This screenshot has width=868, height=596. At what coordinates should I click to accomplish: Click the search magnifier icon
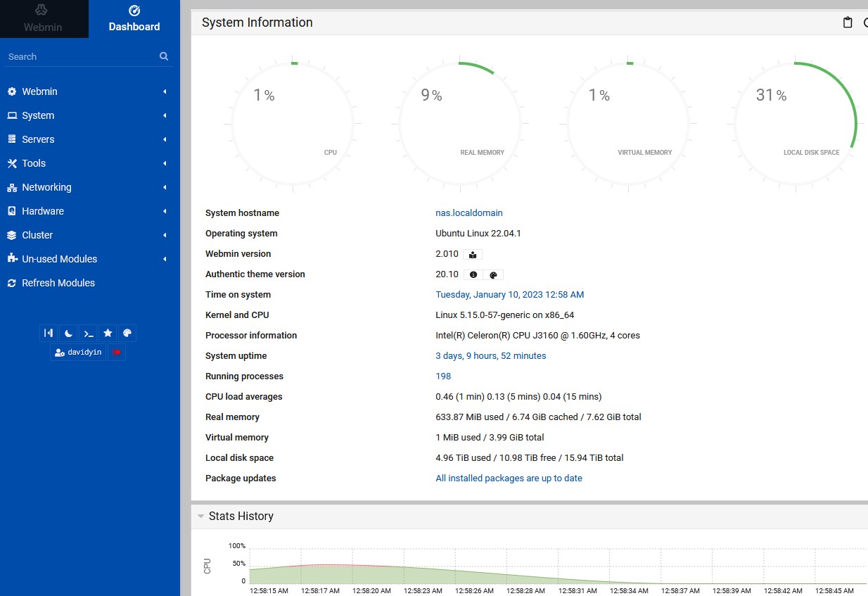(164, 56)
